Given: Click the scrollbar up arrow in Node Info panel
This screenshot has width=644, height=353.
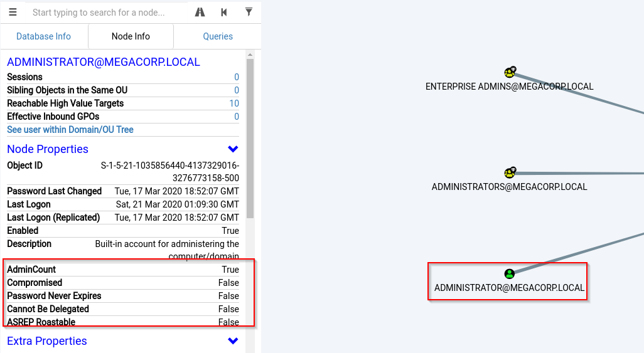Looking at the screenshot, I should [250, 55].
